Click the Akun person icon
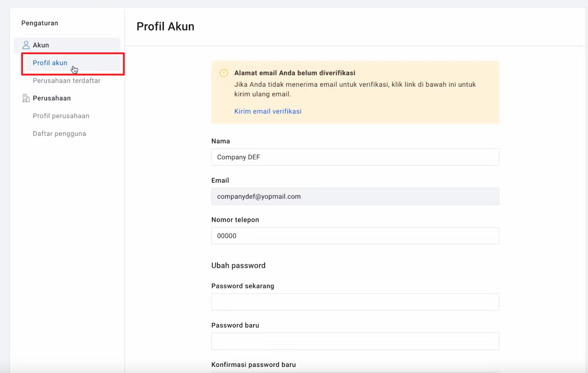Viewport: 588px width, 373px height. [26, 45]
